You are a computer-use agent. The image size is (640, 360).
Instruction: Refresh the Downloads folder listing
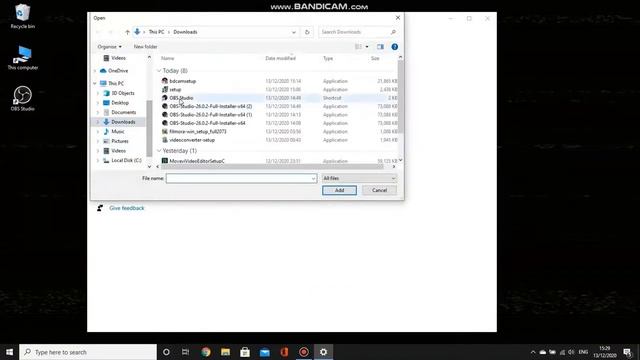point(307,32)
